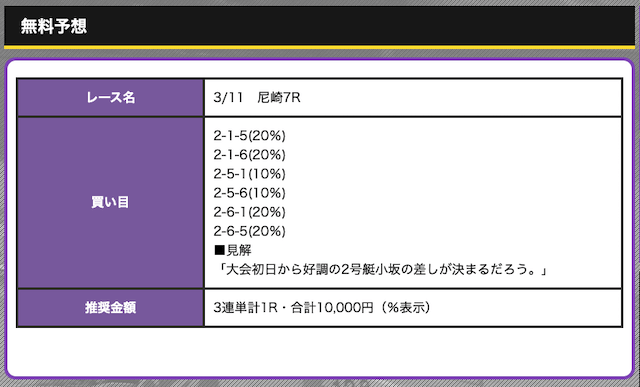
Task: Click the black square bullet before 見解
Action: 219,250
